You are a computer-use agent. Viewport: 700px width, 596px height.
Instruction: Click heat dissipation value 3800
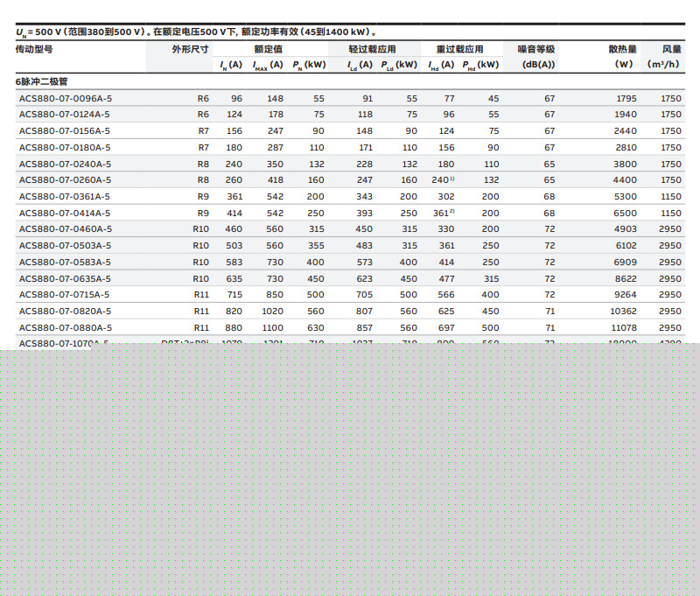(x=625, y=164)
